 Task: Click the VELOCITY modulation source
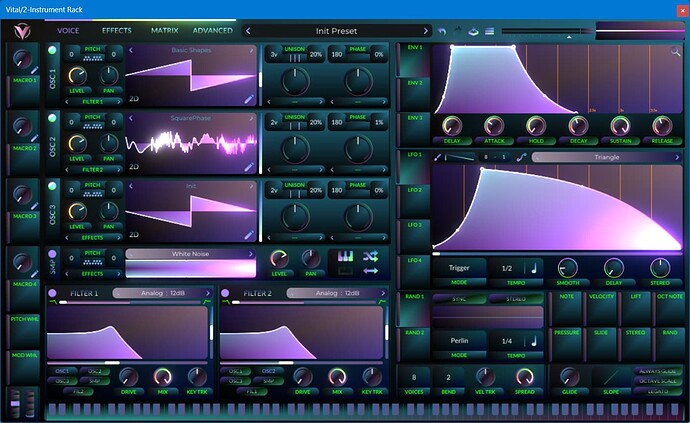click(601, 308)
